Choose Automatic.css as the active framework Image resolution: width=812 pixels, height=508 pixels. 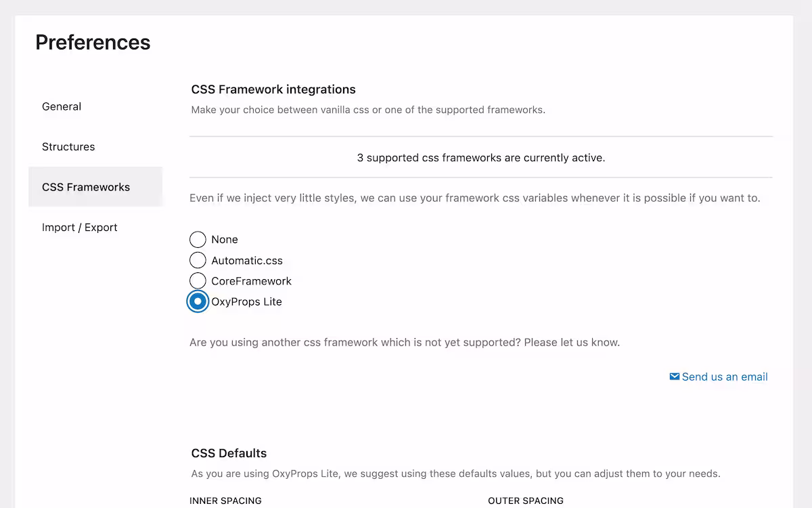point(198,260)
